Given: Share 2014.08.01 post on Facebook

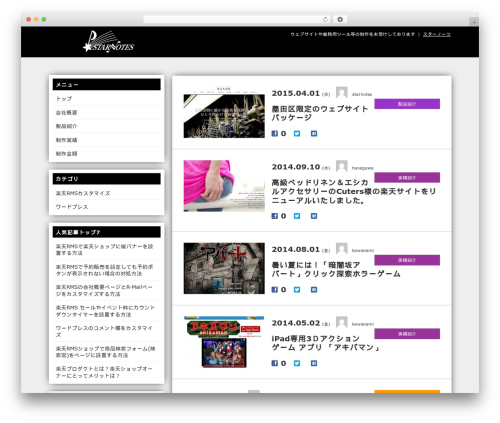Looking at the screenshot, I should 275,290.
